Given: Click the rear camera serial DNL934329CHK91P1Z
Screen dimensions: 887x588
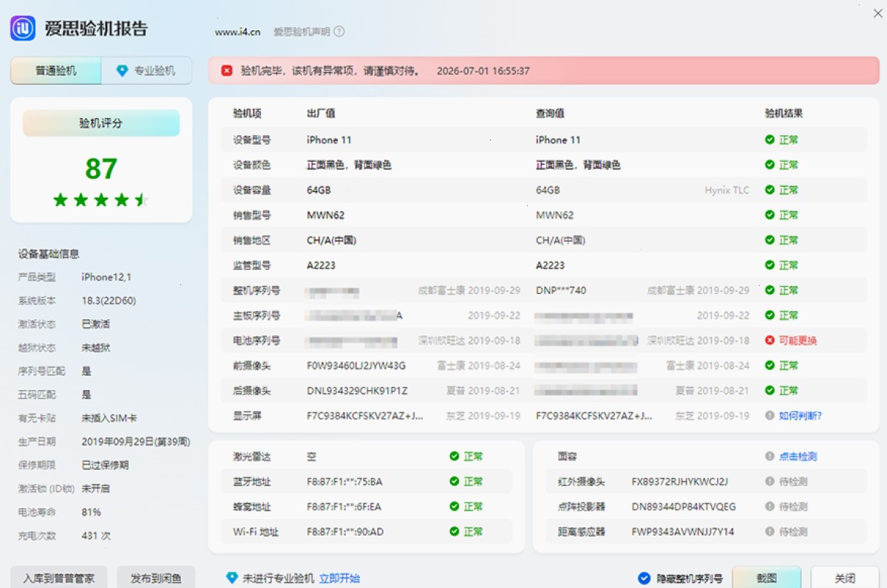Looking at the screenshot, I should click(x=357, y=391).
